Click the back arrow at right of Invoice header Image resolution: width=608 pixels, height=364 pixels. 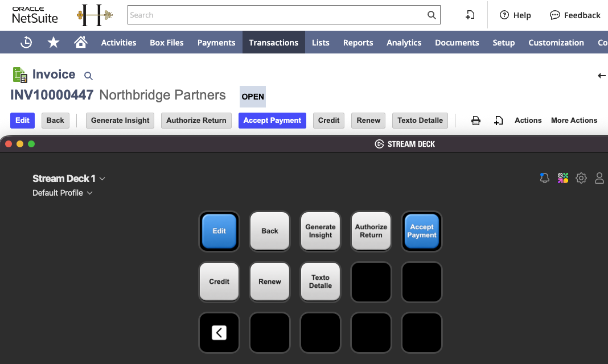(x=601, y=76)
